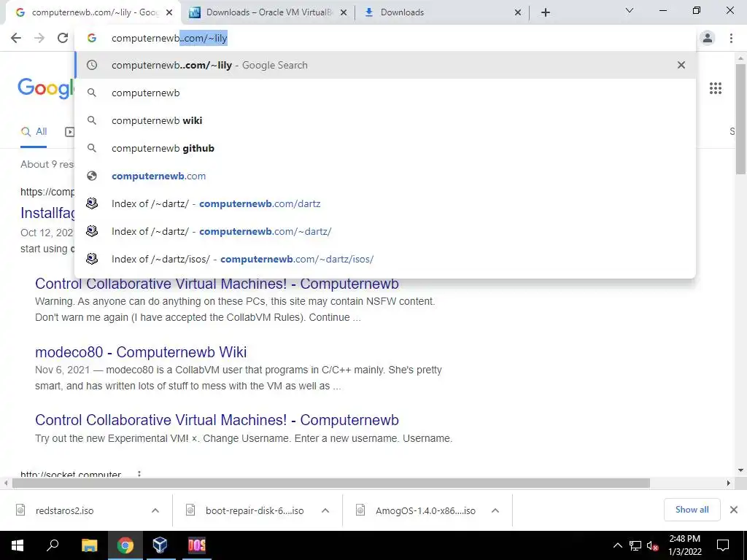This screenshot has height=560, width=747.
Task: Click the browser Back arrow
Action: 16,38
